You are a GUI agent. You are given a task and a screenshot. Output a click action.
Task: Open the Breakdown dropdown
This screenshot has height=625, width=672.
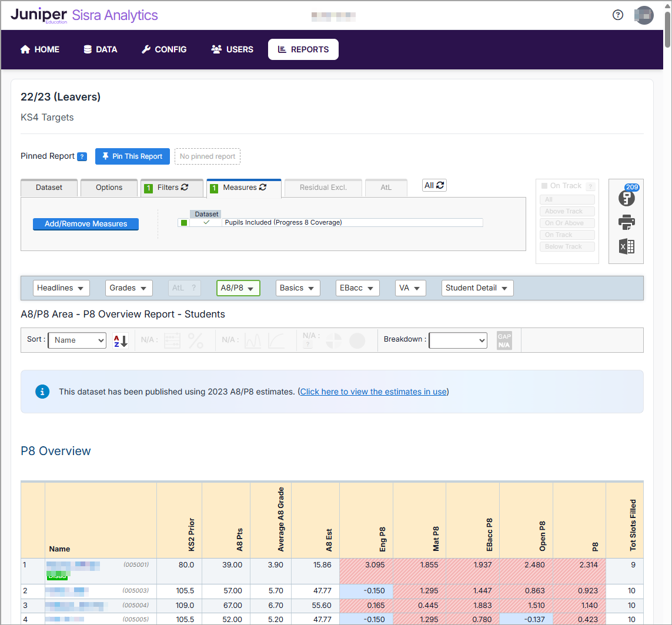pyautogui.click(x=458, y=340)
